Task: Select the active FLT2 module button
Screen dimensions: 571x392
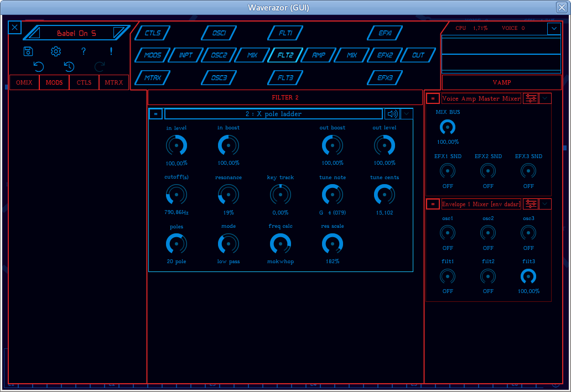Action: 285,55
